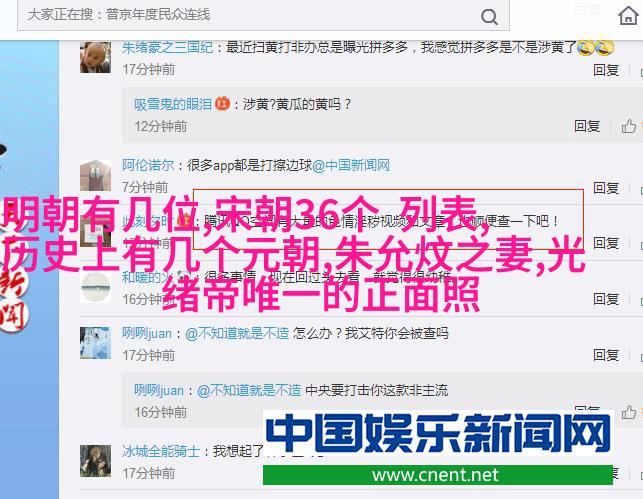
Task: Reply to 咧咧juan's 17分钟前 comment
Action: tap(606, 355)
